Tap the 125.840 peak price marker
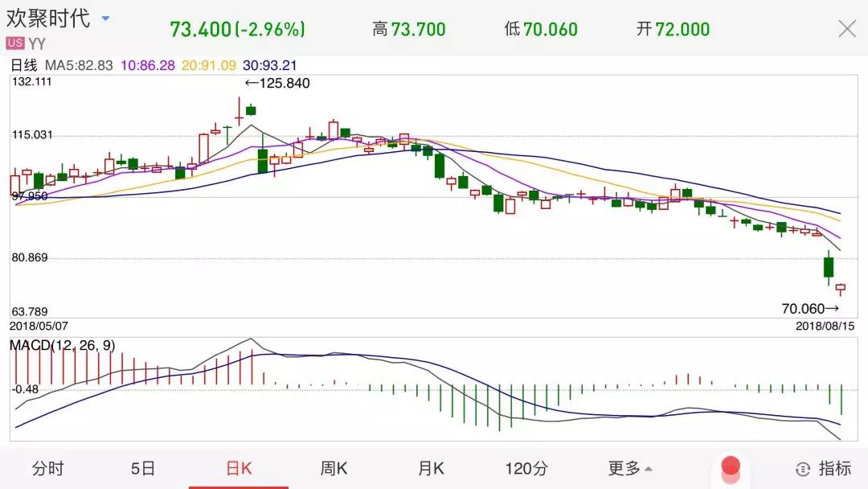 click(x=278, y=83)
